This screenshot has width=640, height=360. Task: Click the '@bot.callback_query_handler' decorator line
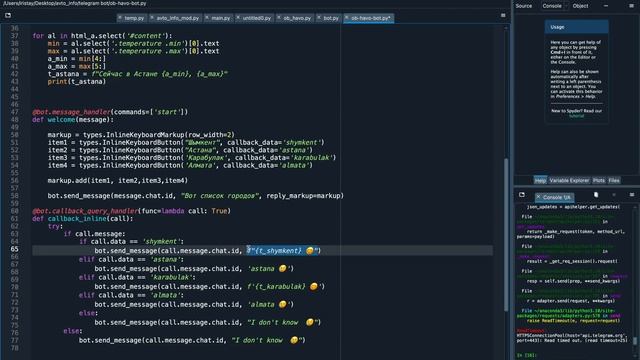[131, 211]
